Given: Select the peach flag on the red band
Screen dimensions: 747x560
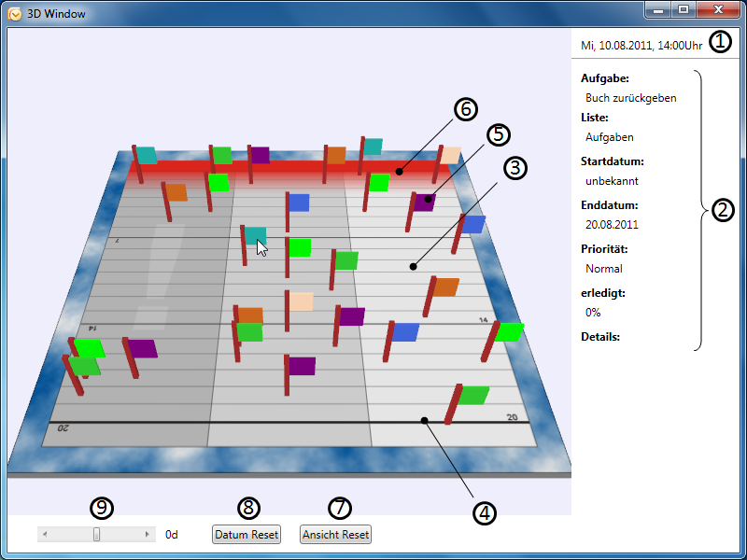Looking at the screenshot, I should (x=450, y=155).
